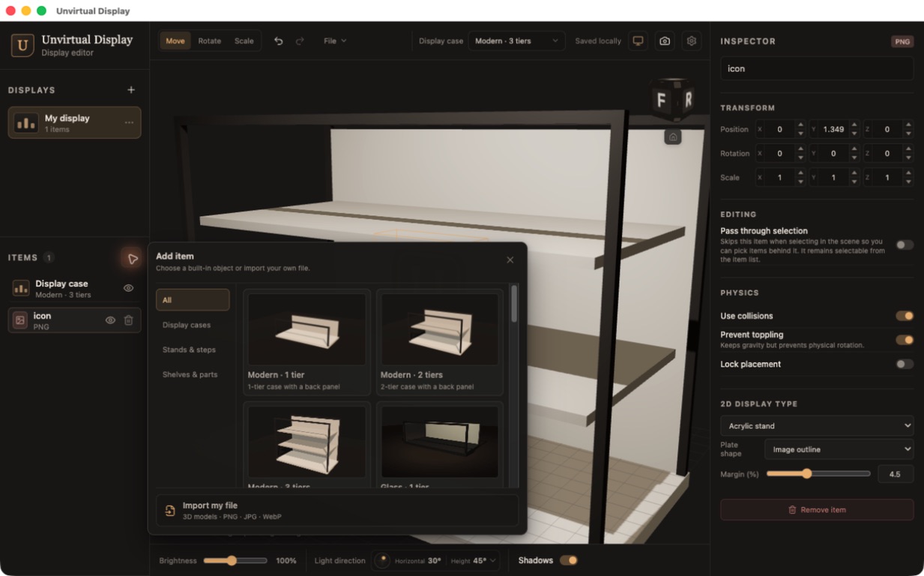Image resolution: width=924 pixels, height=576 pixels.
Task: Click the Unvirtual Display logo icon
Action: point(22,46)
